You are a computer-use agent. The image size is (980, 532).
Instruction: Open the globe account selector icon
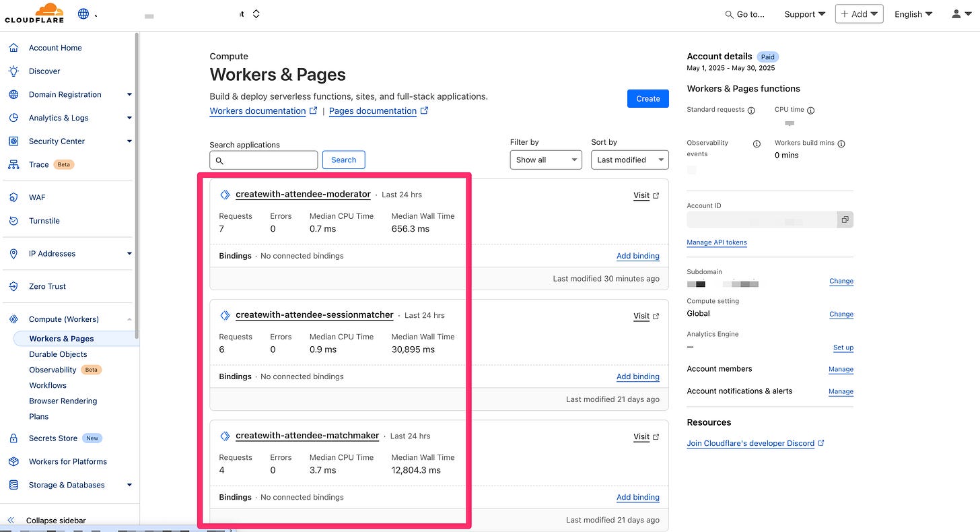click(83, 13)
